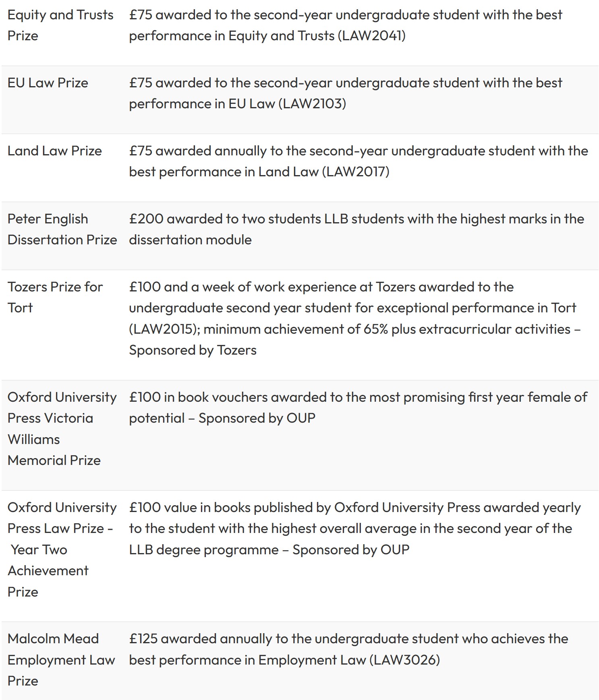The image size is (599, 700).
Task: Click the Equity and Trusts Prize name
Action: click(x=60, y=25)
